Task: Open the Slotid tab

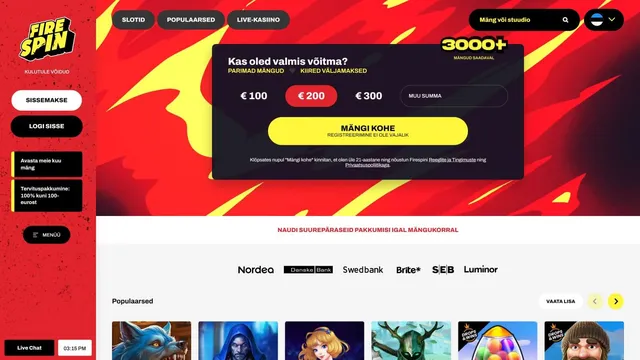Action: point(133,20)
